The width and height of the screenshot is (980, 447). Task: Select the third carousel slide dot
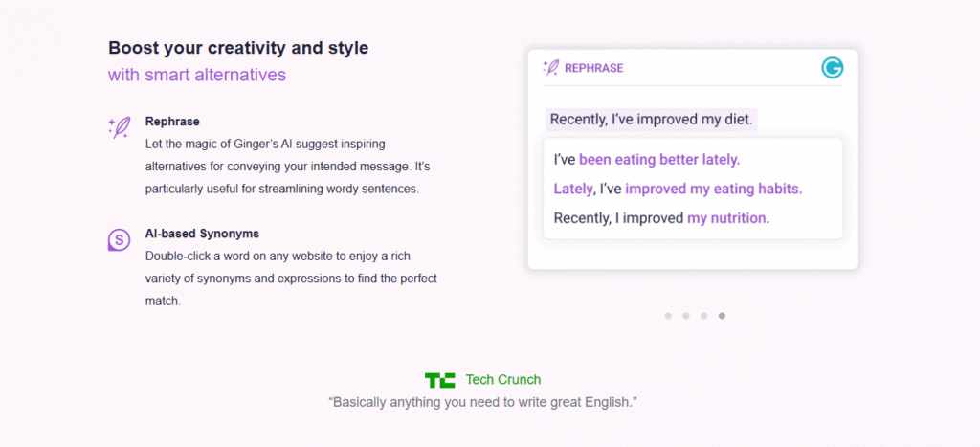coord(703,315)
